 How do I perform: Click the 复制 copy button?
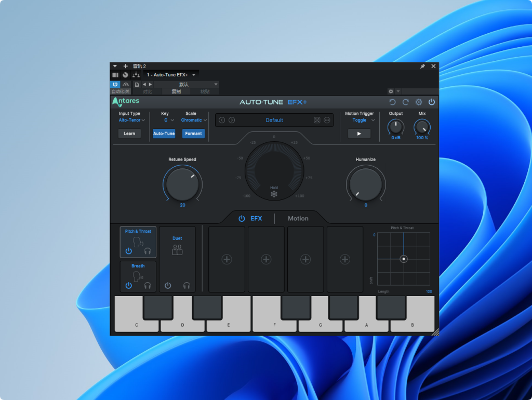[176, 91]
